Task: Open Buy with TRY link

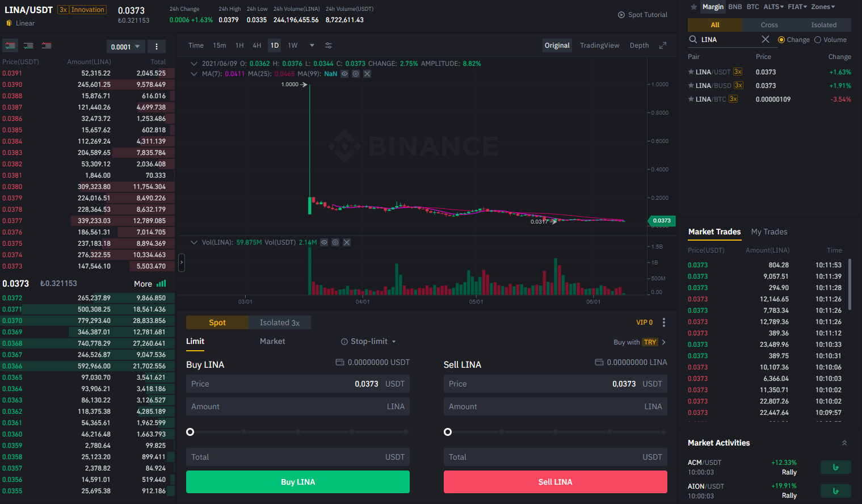Action: (x=640, y=342)
